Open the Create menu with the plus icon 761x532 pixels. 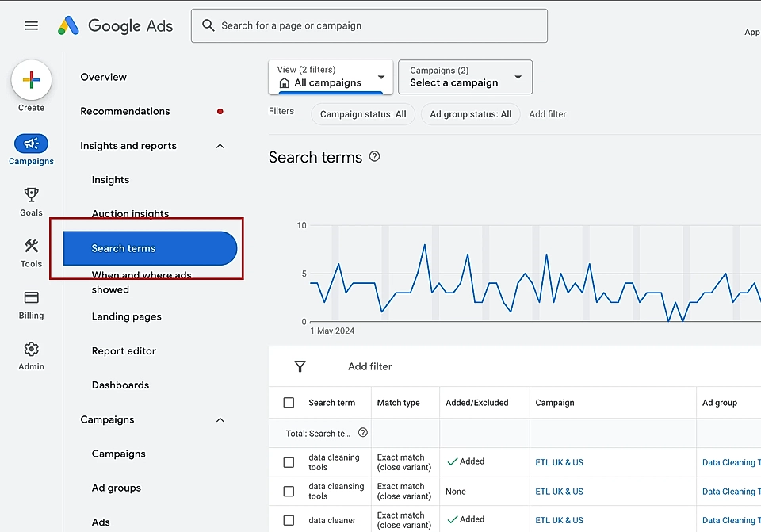(31, 79)
